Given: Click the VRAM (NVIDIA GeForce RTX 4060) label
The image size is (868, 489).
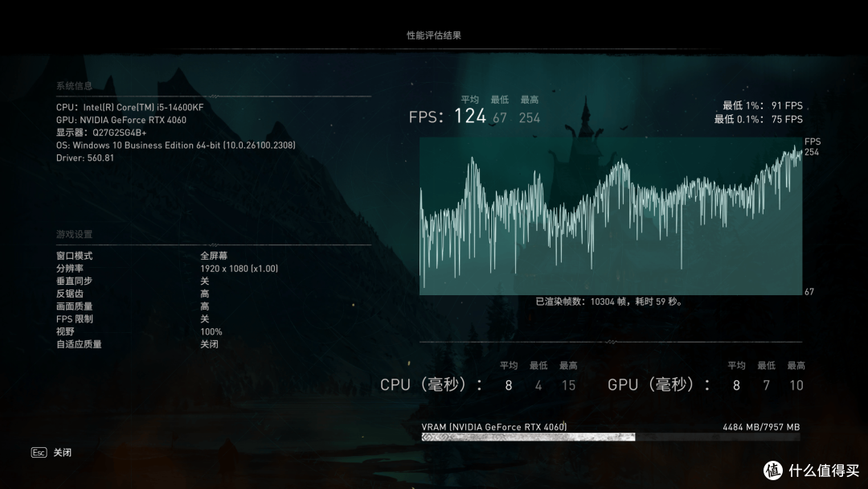Looking at the screenshot, I should (x=493, y=427).
